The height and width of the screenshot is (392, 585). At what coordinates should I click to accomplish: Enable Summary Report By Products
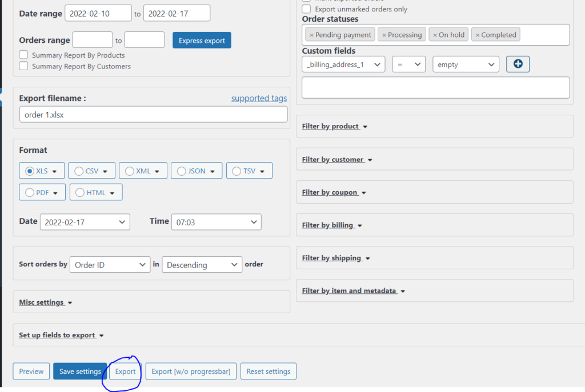tap(23, 55)
